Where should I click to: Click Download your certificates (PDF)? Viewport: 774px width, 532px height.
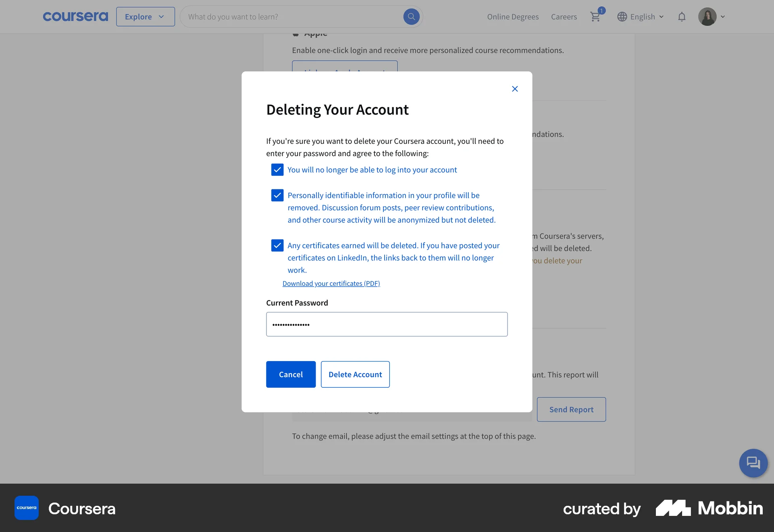tap(331, 283)
